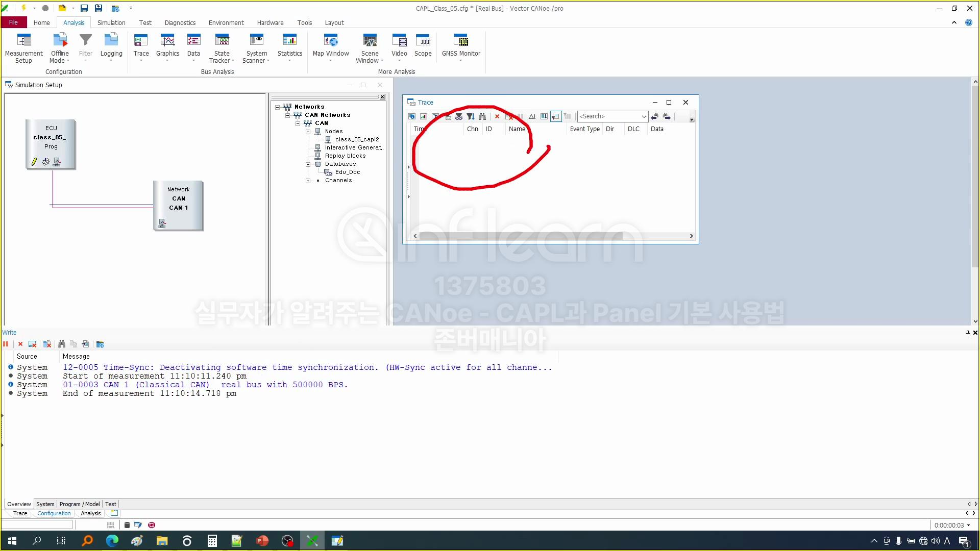Select the class_05_capl2 node in tree
Image resolution: width=980 pixels, height=551 pixels.
click(357, 139)
